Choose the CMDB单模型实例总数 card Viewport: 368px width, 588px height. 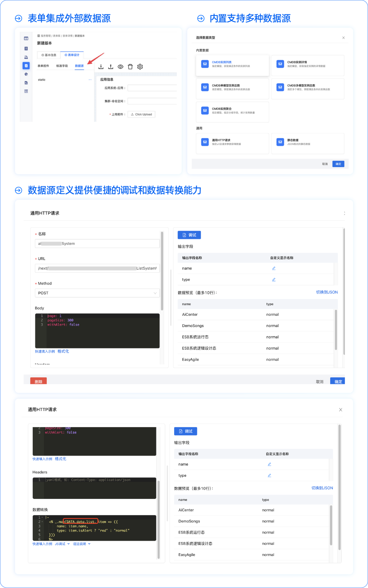(232, 89)
